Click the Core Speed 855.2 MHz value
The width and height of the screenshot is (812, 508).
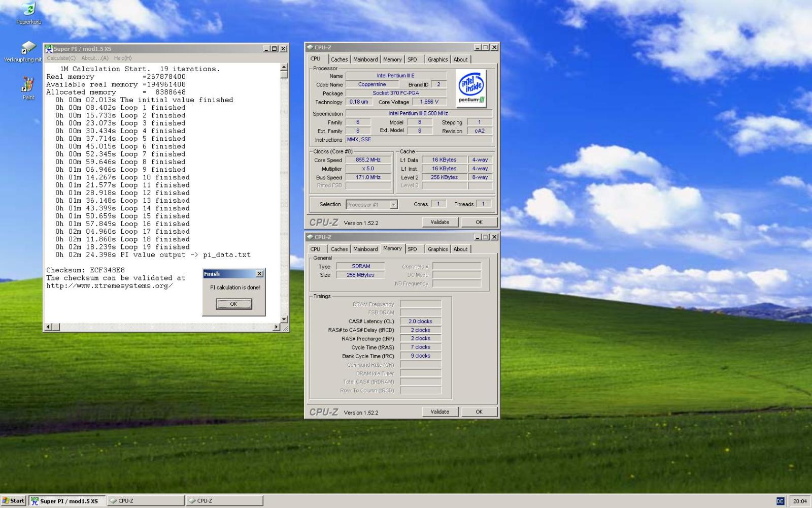click(368, 160)
